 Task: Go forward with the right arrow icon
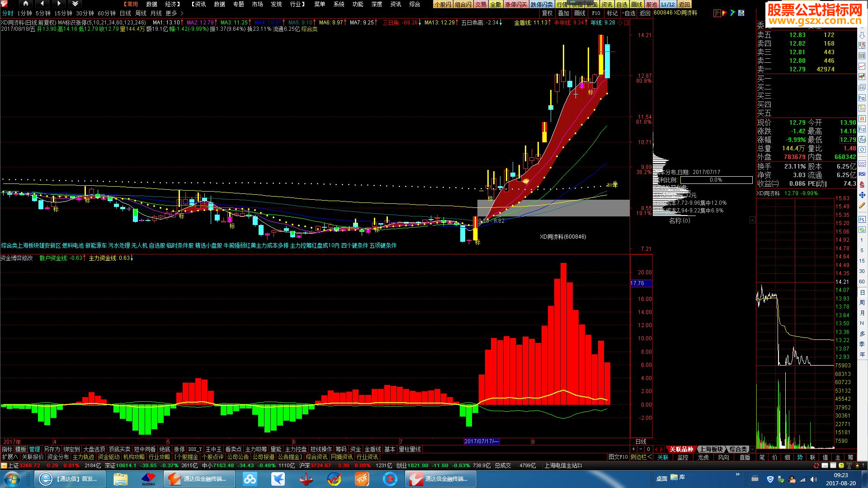59,4
